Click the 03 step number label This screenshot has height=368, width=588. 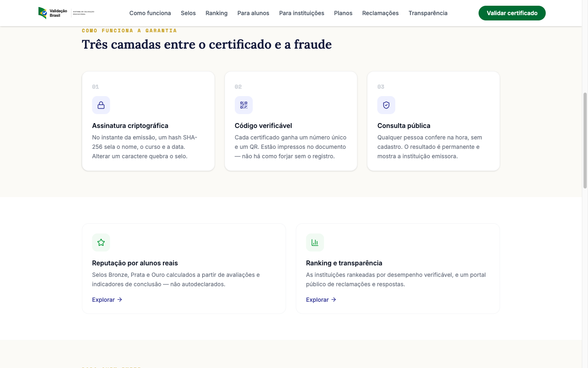pyautogui.click(x=381, y=87)
